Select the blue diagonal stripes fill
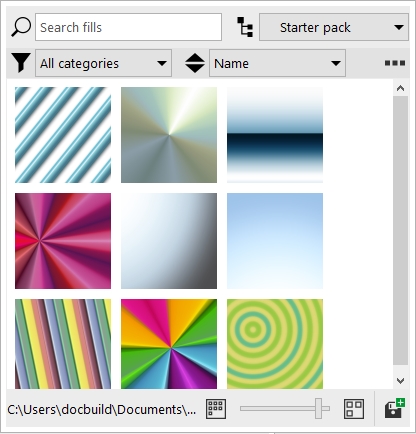The height and width of the screenshot is (434, 416). [63, 135]
